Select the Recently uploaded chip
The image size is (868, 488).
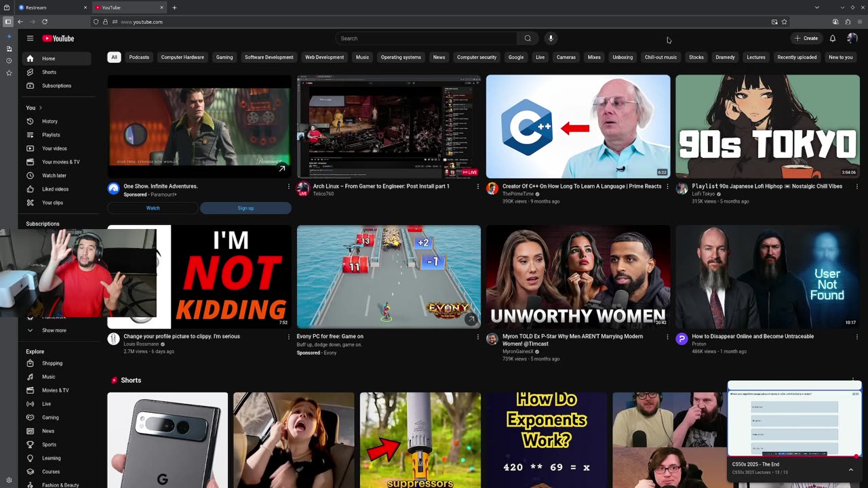click(x=797, y=58)
